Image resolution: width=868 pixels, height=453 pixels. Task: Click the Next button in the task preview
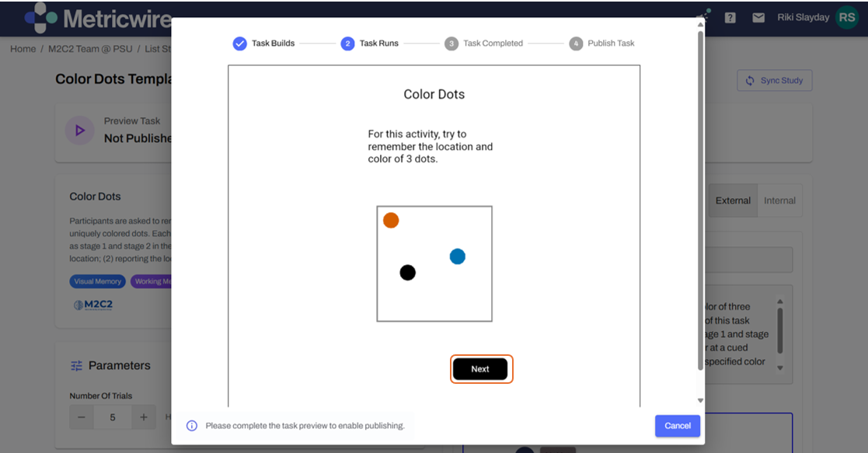[480, 369]
